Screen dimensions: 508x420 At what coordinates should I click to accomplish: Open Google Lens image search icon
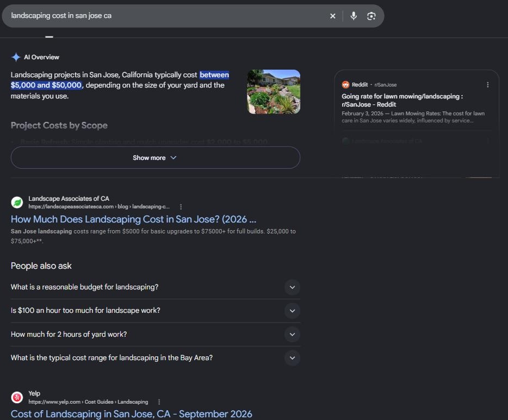pyautogui.click(x=371, y=16)
